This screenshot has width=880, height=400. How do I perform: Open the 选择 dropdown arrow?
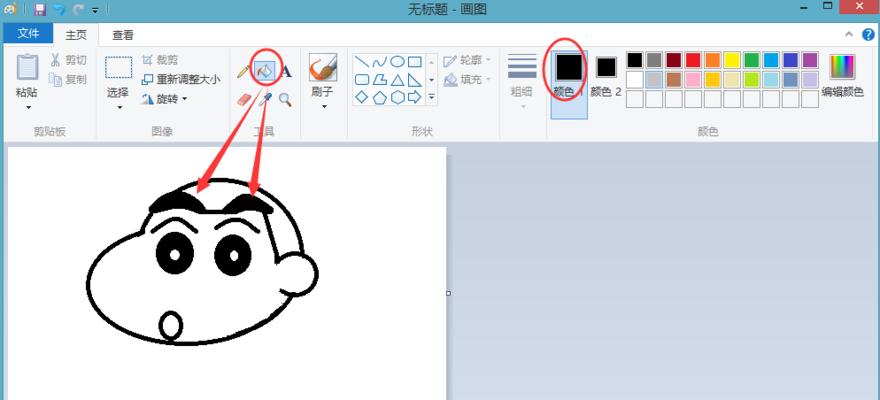[118, 107]
